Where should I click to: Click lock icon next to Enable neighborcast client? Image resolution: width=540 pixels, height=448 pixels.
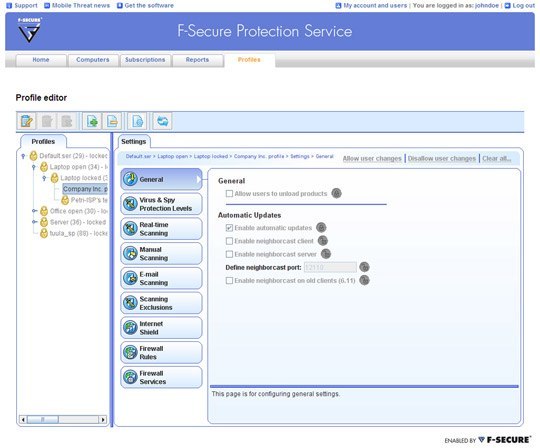point(323,241)
